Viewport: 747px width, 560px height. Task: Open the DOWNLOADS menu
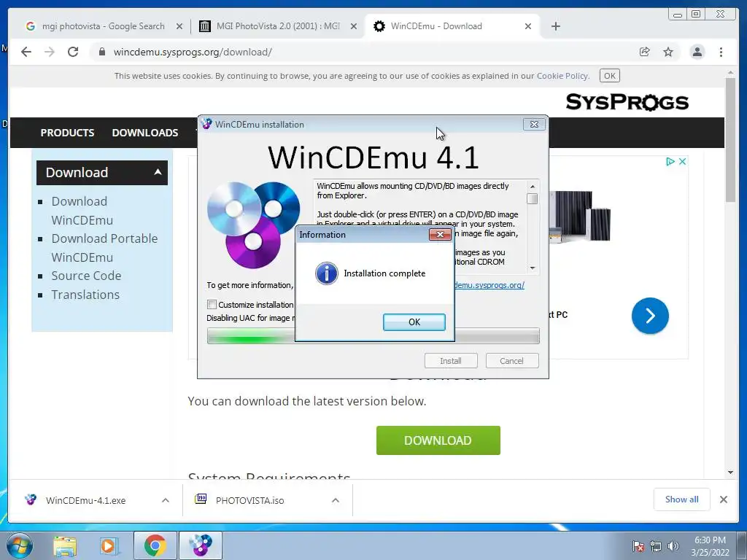pos(145,133)
